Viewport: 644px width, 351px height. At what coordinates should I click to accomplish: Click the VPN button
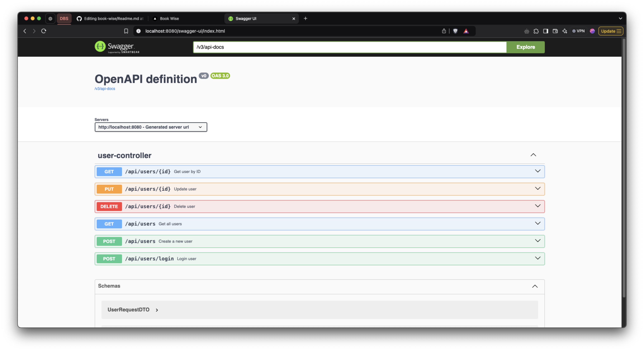coord(579,31)
